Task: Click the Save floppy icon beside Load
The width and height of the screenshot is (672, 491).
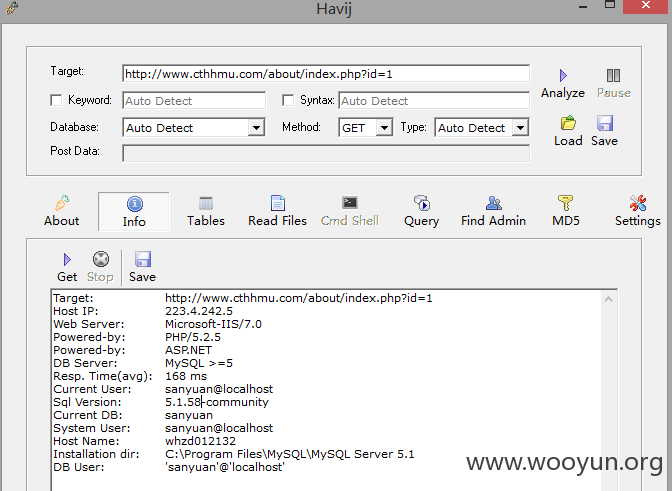Action: pyautogui.click(x=605, y=123)
